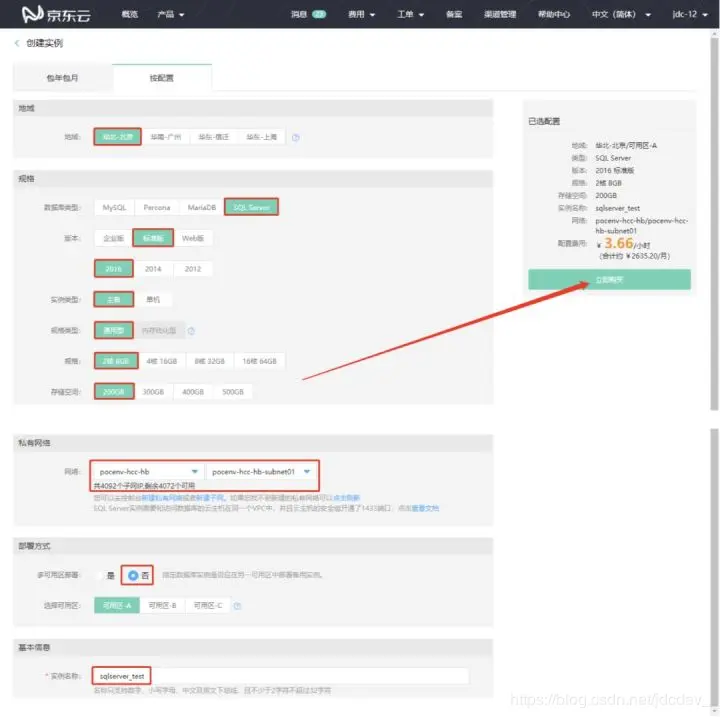Switch to the 包年包月 billing tab

coord(62,78)
